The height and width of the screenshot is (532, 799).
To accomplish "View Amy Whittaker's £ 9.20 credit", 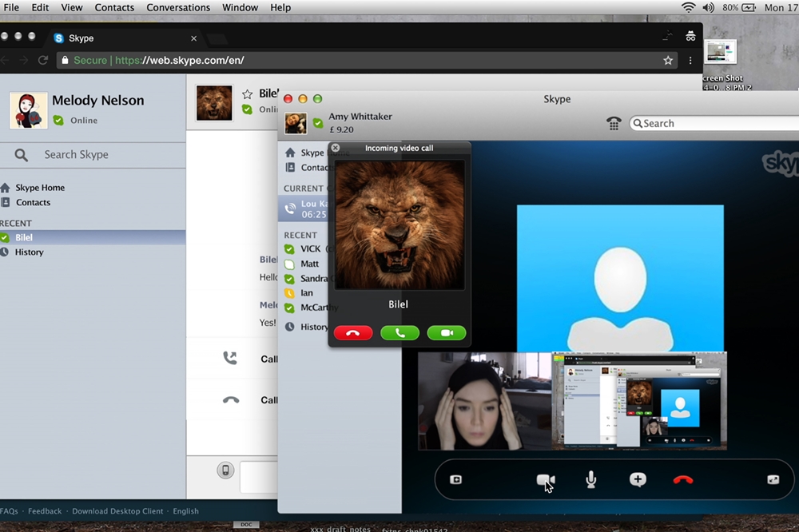I will [x=341, y=130].
